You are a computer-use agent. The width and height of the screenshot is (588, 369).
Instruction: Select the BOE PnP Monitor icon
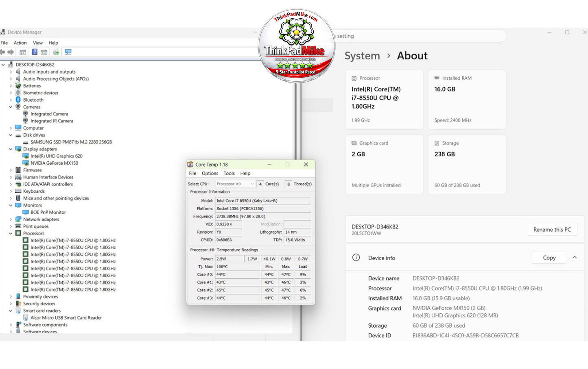[26, 212]
